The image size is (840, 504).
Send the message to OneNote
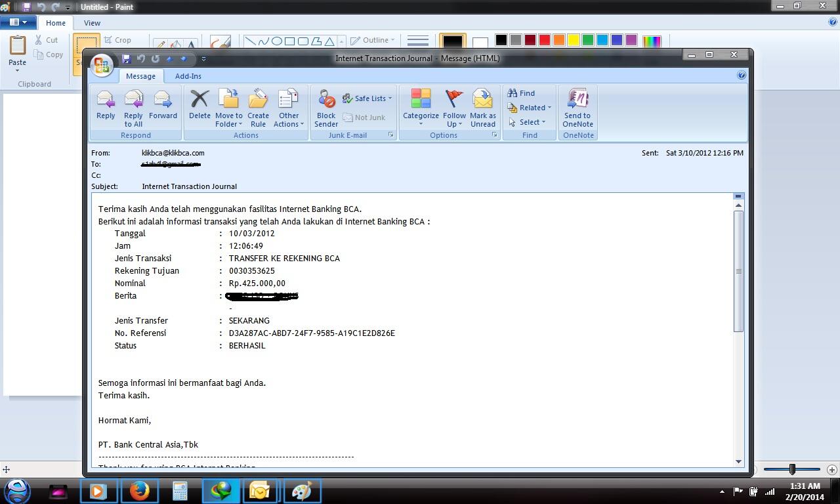577,108
